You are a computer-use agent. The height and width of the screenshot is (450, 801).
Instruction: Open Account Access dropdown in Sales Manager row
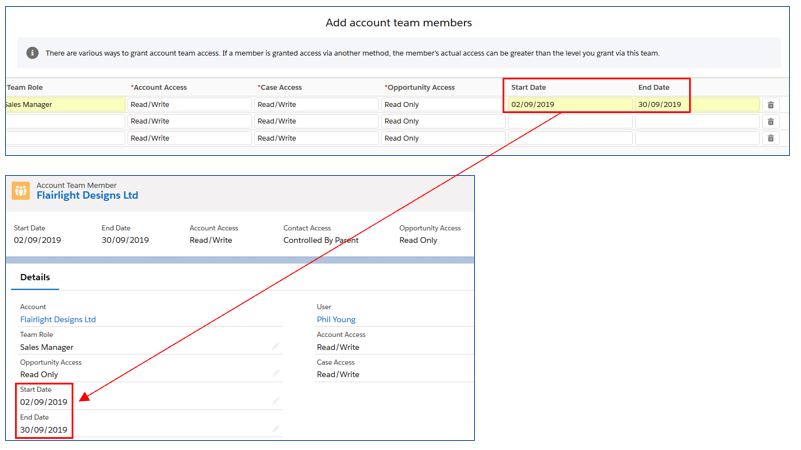[189, 105]
